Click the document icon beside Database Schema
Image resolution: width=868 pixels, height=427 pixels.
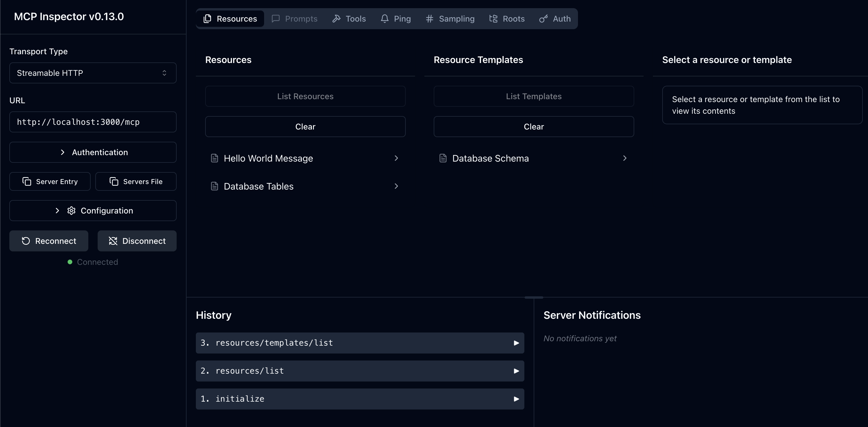[443, 158]
